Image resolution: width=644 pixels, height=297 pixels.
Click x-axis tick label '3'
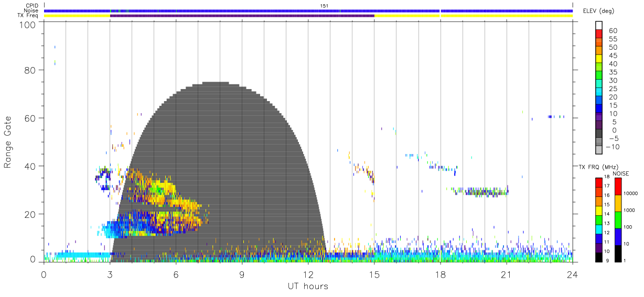110,273
